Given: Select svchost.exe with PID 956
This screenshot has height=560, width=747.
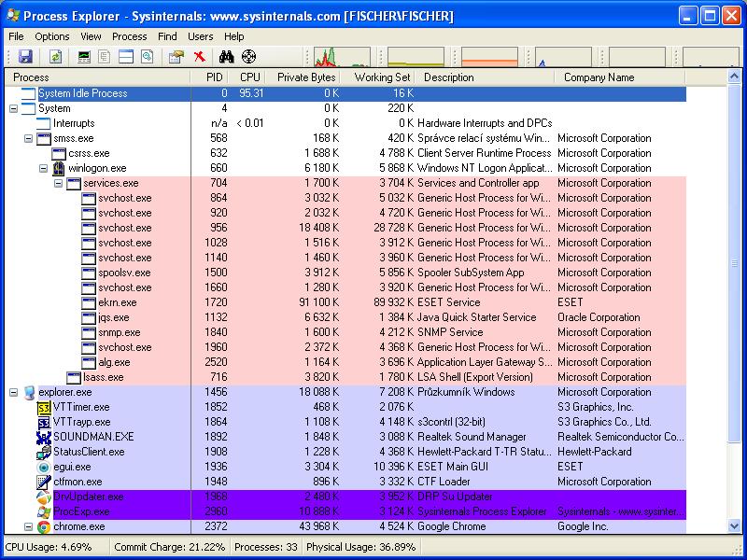Looking at the screenshot, I should click(x=345, y=228).
